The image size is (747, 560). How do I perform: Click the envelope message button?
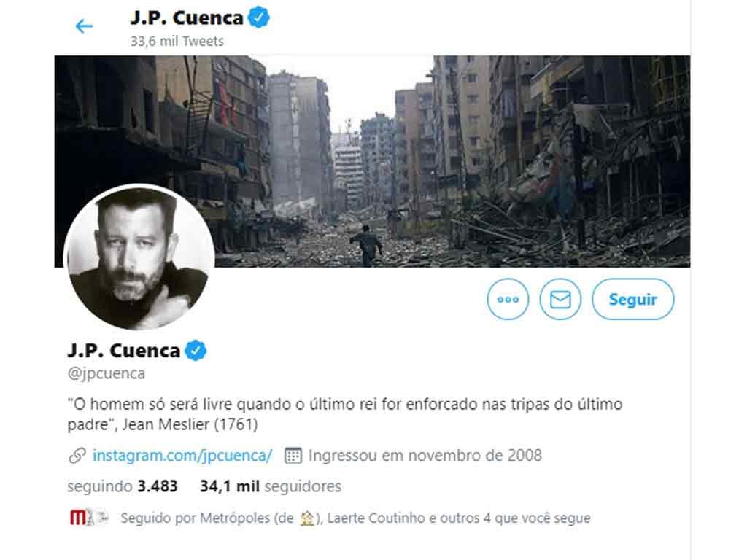(x=560, y=299)
